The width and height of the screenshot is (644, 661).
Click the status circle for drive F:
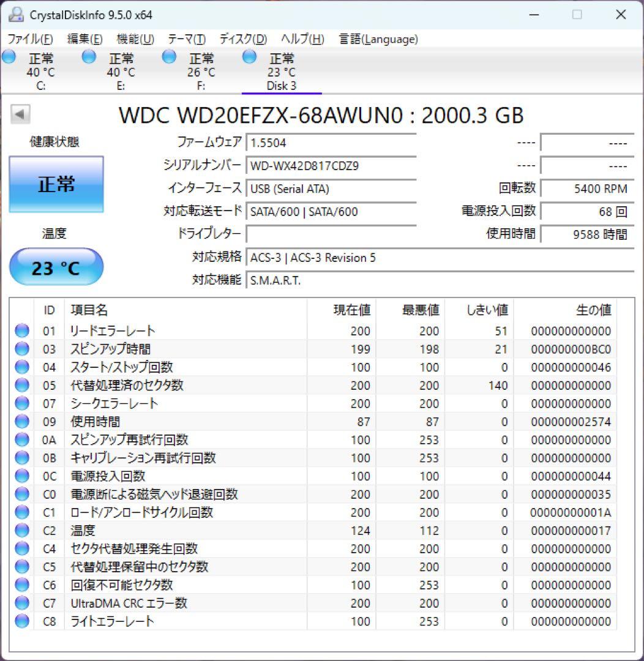point(168,56)
